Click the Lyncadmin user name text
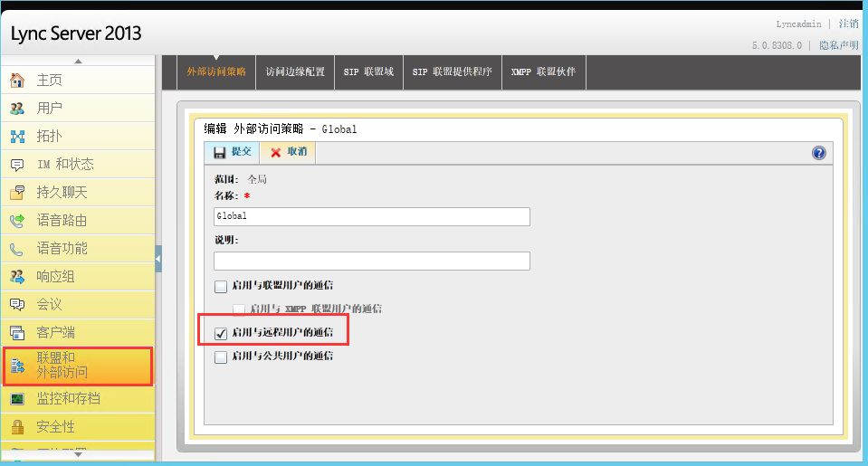This screenshot has width=868, height=466. [798, 24]
